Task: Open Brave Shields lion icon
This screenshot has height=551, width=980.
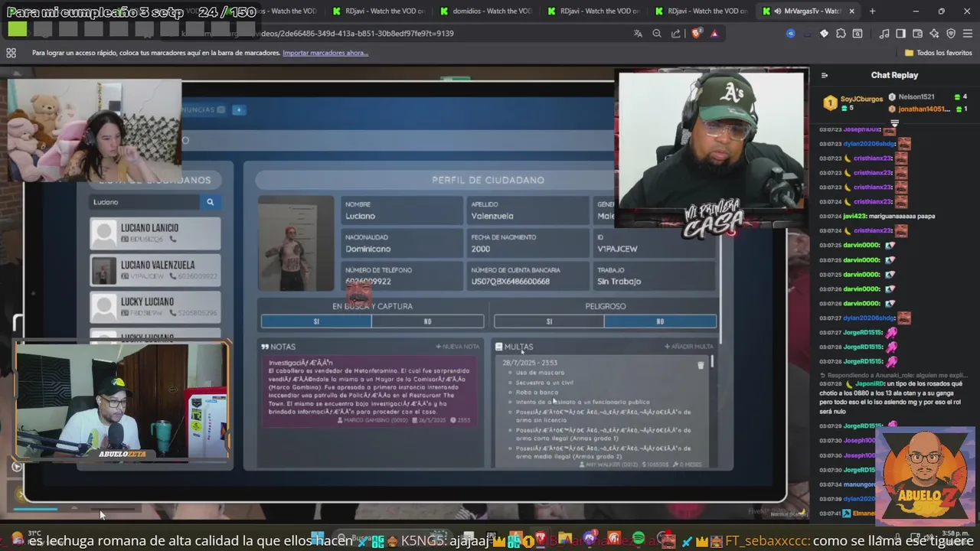Action: (696, 34)
